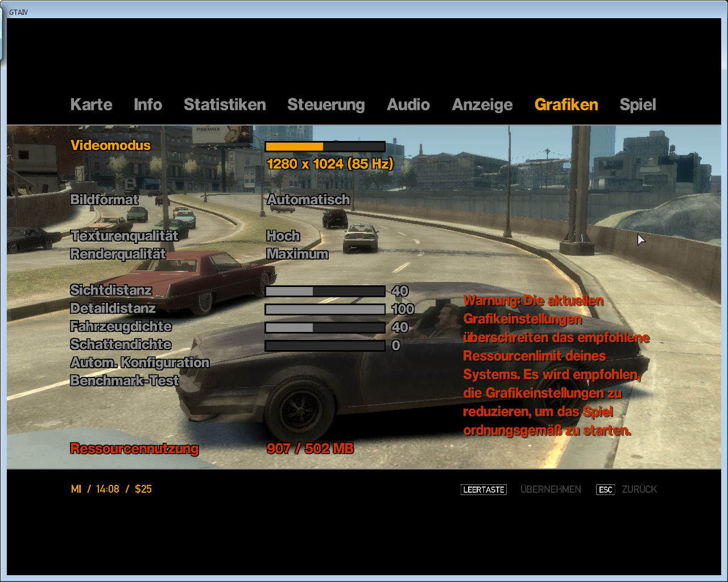Select the Sichtdistanz setting

[x=111, y=290]
